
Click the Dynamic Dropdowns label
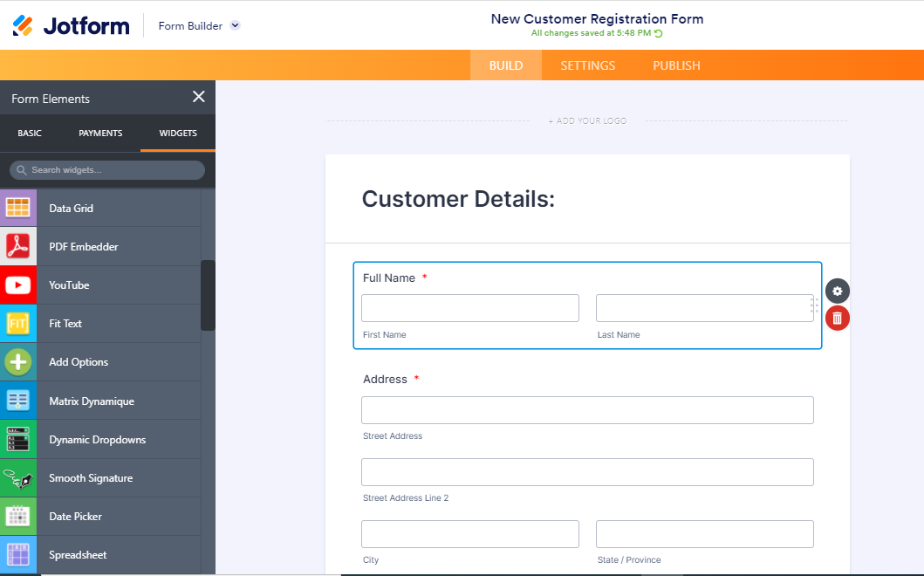tap(97, 439)
